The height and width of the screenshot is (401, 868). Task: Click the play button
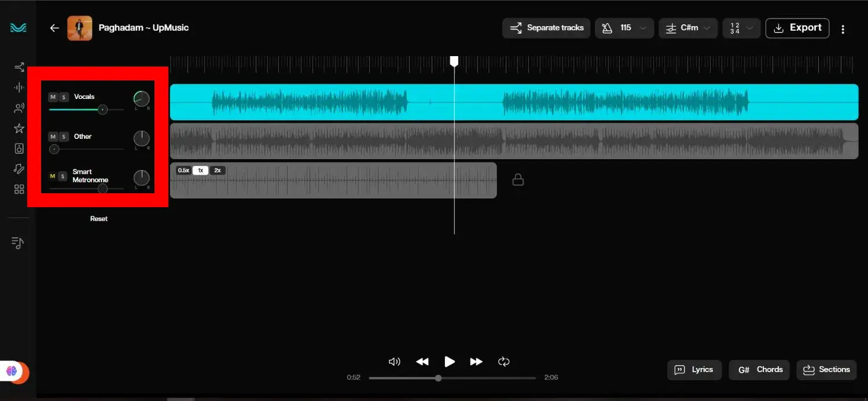point(449,362)
